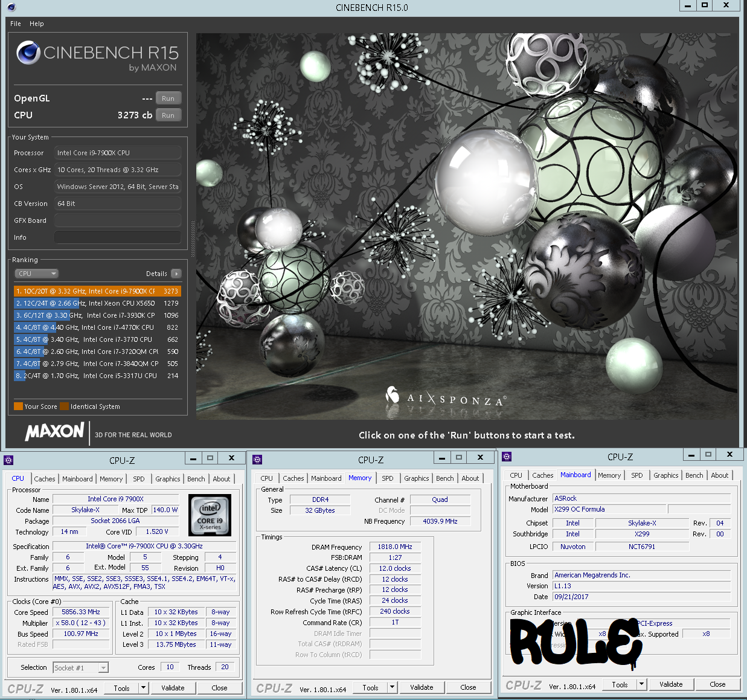747x700 pixels.
Task: Click BIOS date 09/21/2017
Action: tap(642, 597)
